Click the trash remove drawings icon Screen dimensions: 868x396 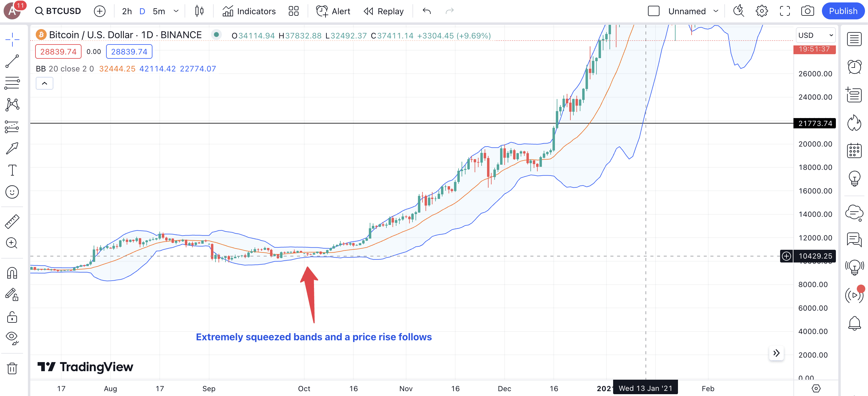[12, 368]
